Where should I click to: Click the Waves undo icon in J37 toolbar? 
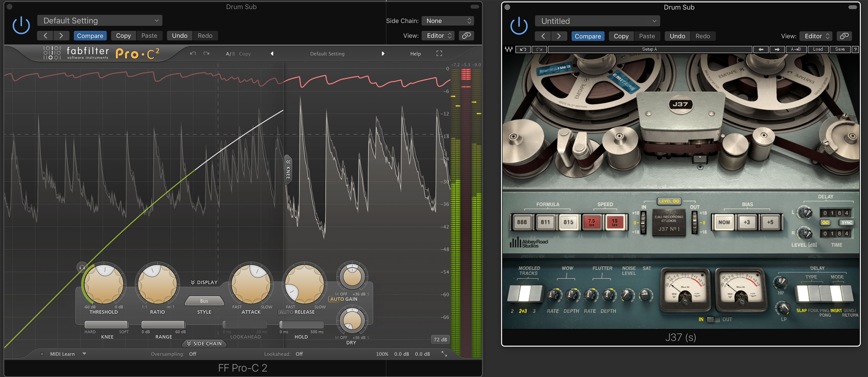[523, 49]
